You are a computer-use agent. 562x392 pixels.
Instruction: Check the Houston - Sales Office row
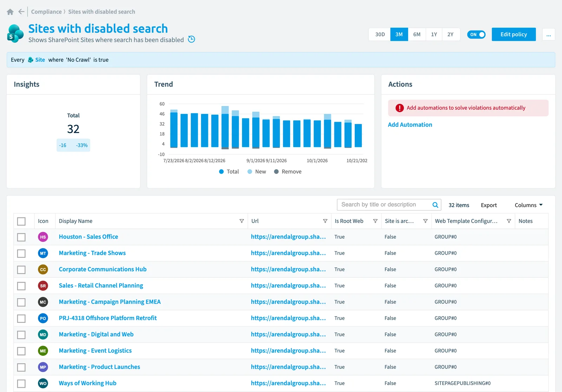(21, 237)
